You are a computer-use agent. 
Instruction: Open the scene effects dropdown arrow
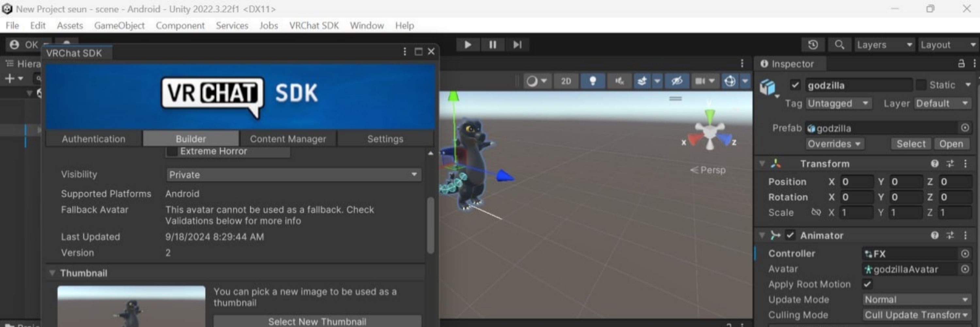pos(657,81)
